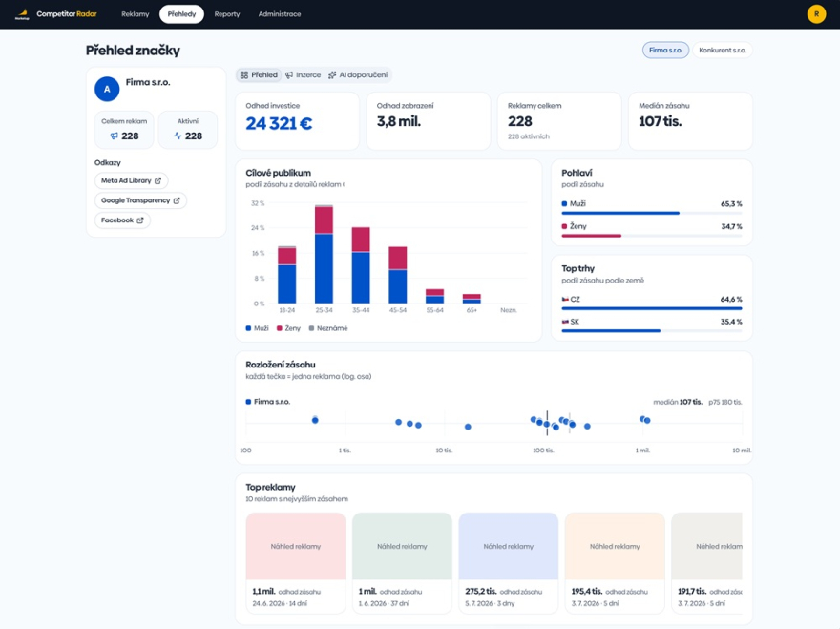840x629 pixels.
Task: Click the grid icon of Přehled tab
Action: click(244, 75)
